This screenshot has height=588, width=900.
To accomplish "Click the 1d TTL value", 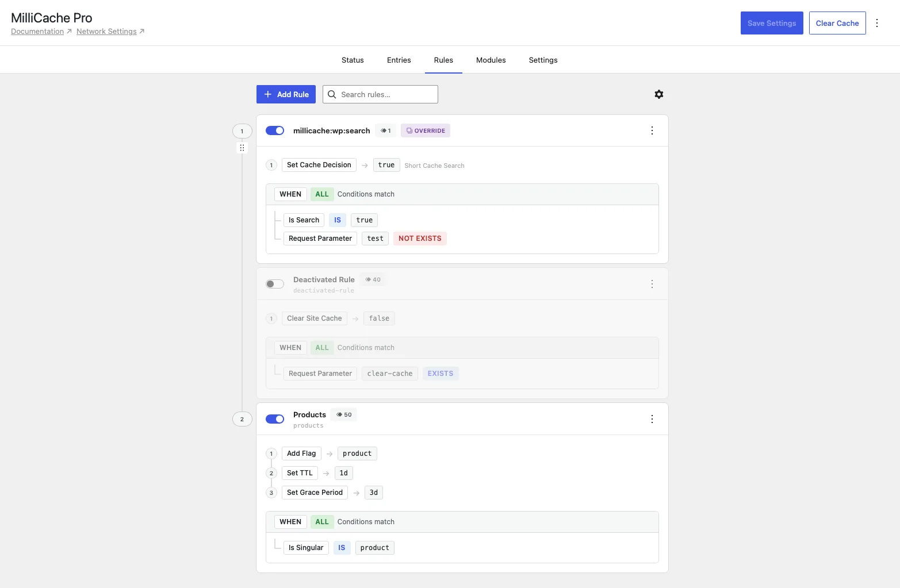I will point(343,473).
